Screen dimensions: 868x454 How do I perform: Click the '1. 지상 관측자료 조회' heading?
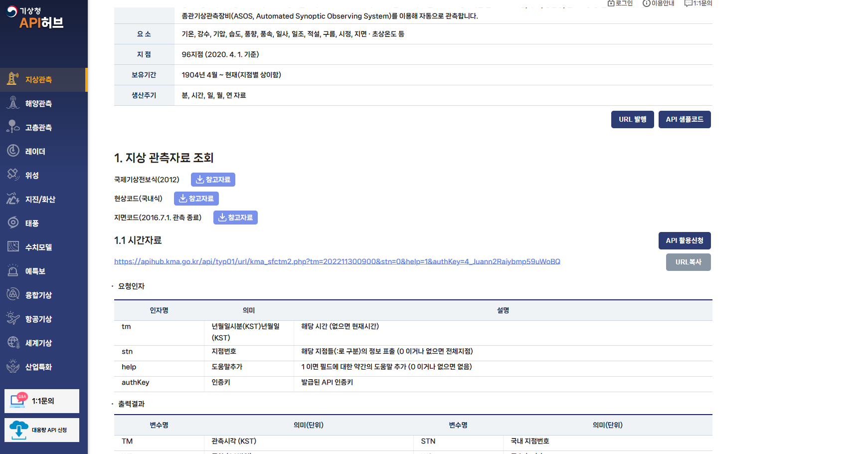coord(164,158)
